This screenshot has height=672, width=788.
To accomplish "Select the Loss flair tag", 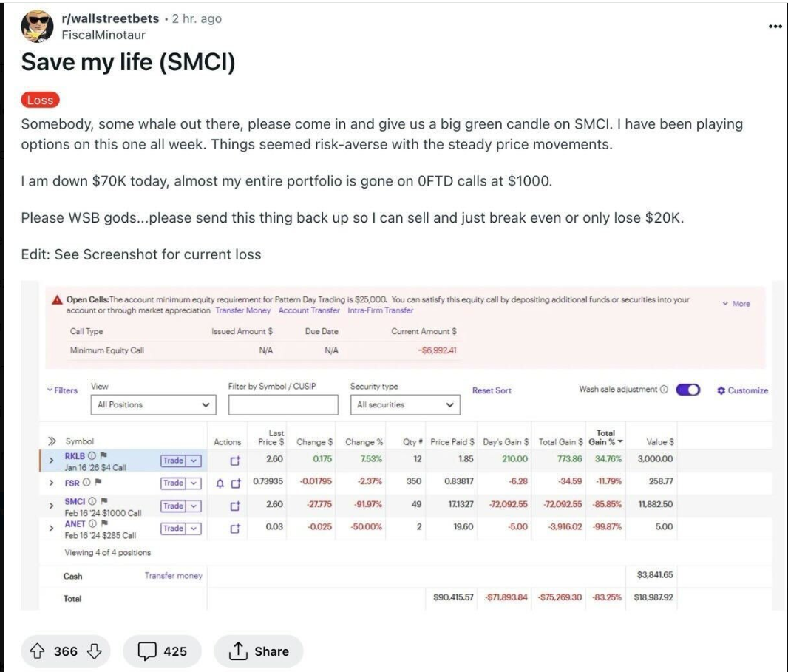I will pyautogui.click(x=40, y=100).
